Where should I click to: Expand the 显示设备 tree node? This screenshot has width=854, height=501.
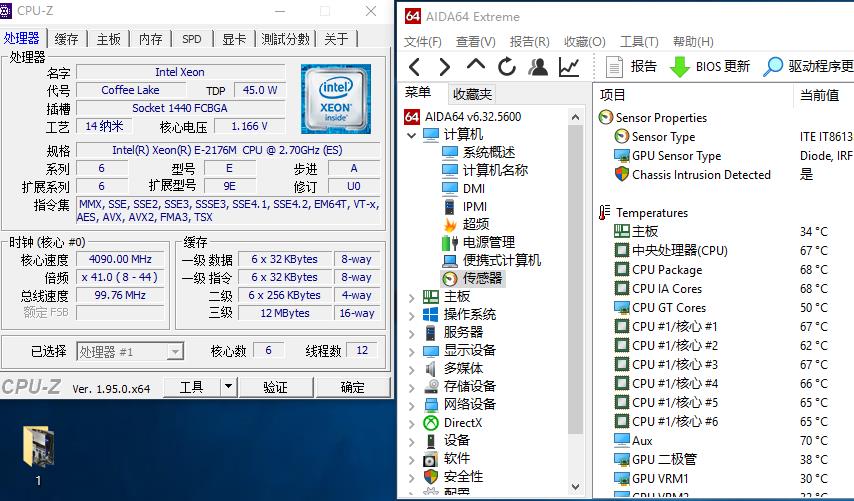coord(412,351)
